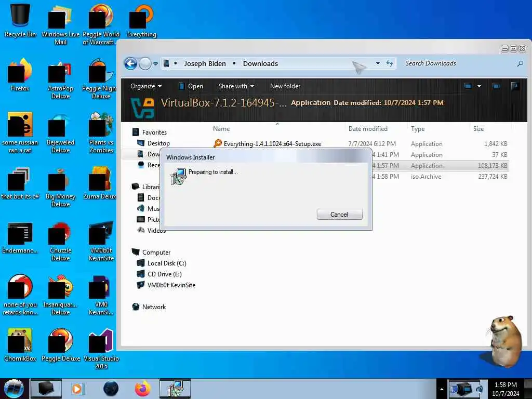Expand the address bar history dropdown
Image resolution: width=532 pixels, height=399 pixels.
378,63
